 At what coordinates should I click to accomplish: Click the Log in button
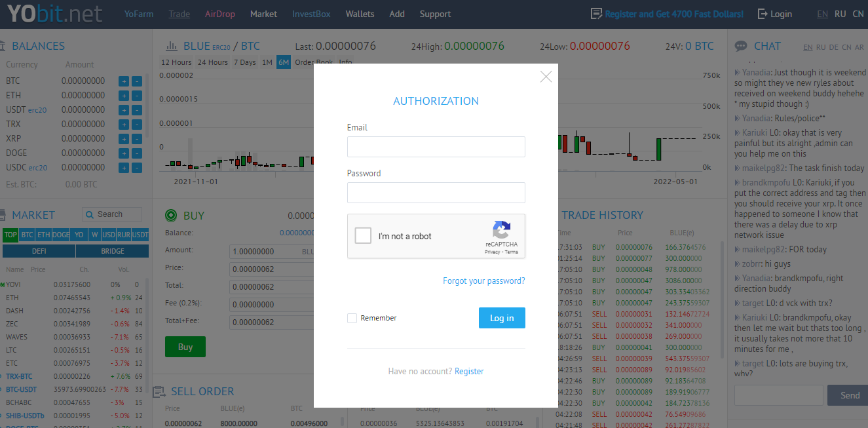pos(502,318)
